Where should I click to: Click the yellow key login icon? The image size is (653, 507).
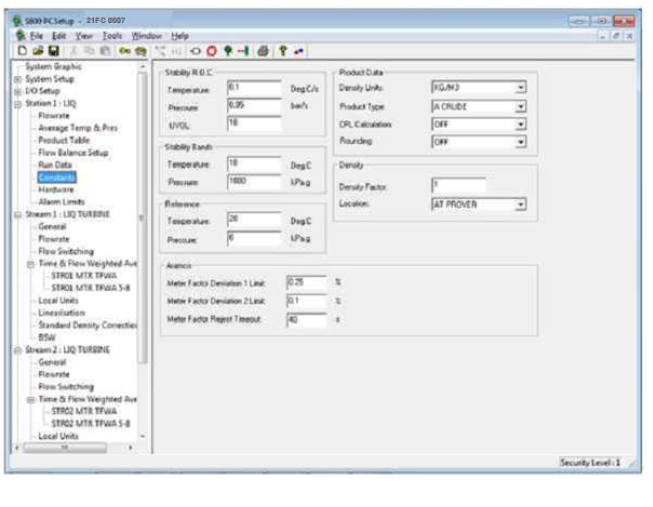point(124,51)
